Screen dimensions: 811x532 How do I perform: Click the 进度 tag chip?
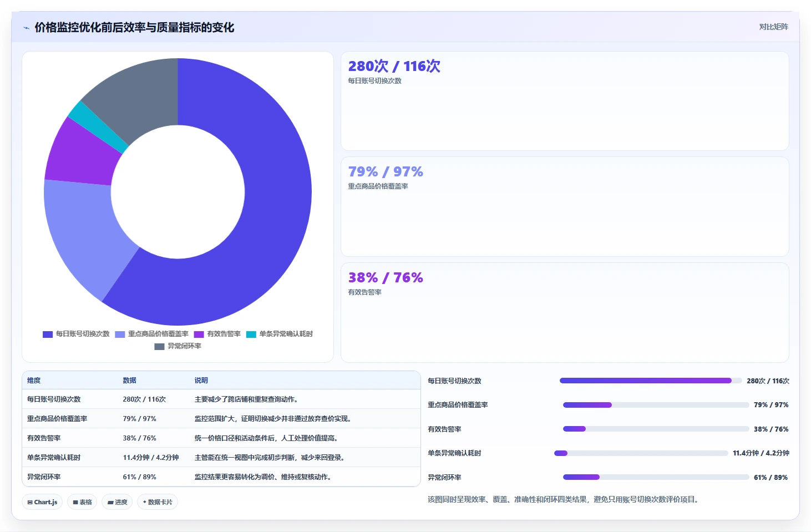point(117,502)
